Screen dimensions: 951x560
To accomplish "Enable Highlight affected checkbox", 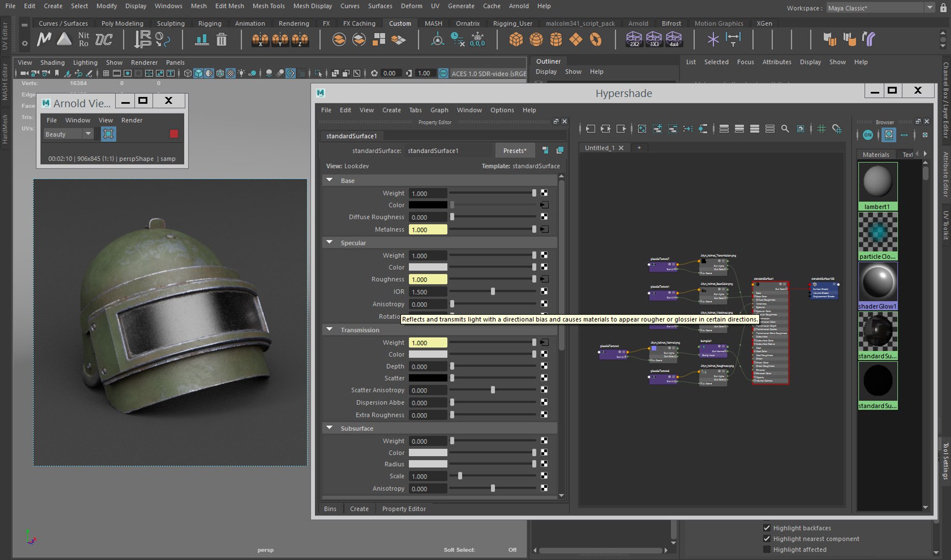I will (x=767, y=550).
